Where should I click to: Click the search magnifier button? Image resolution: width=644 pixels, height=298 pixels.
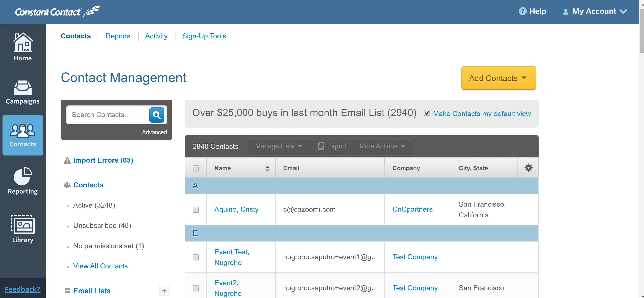point(157,115)
